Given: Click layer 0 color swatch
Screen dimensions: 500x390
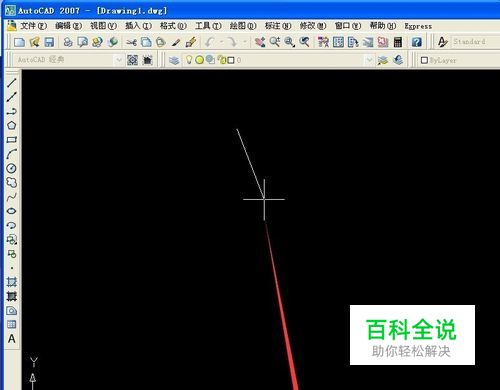Looking at the screenshot, I should [x=231, y=60].
